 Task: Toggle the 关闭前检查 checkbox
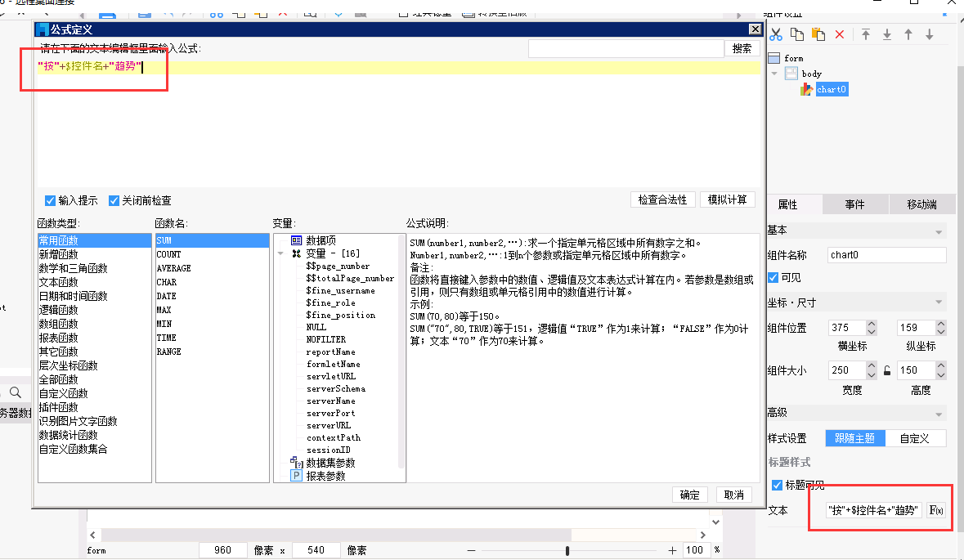tap(114, 201)
